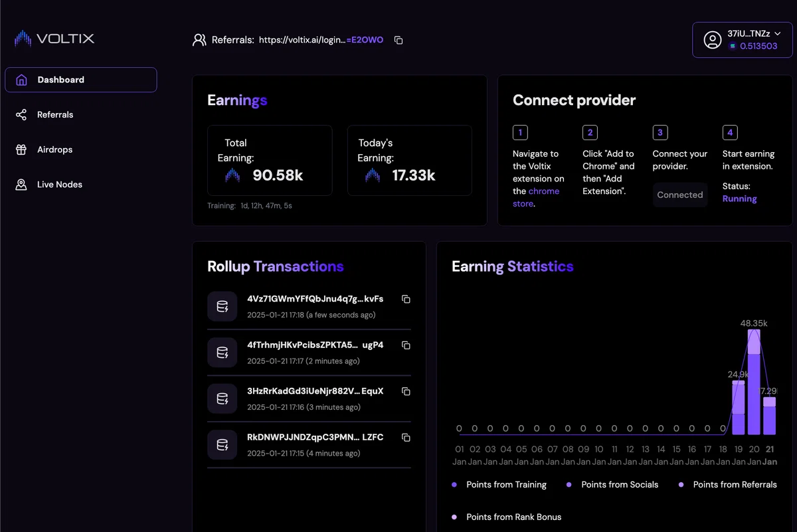The height and width of the screenshot is (532, 797).
Task: Open transaction 3HzRrKadGd3iUeNjr882V...EquX
Action: [x=315, y=391]
